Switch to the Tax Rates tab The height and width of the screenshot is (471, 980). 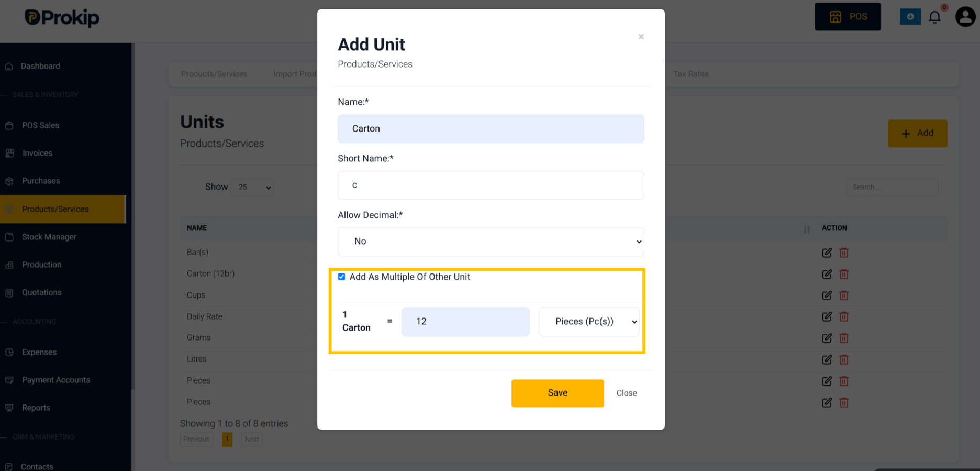691,74
